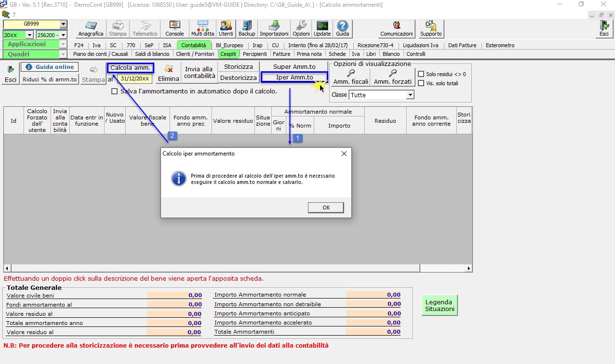Open the Contabilità tab
Image resolution: width=615 pixels, height=364 pixels.
[x=193, y=45]
